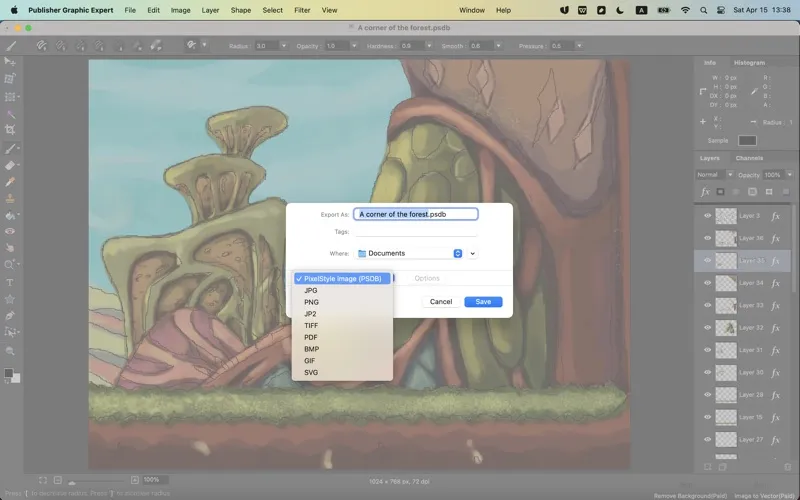
Task: Switch to the Histogram tab
Action: [x=749, y=63]
